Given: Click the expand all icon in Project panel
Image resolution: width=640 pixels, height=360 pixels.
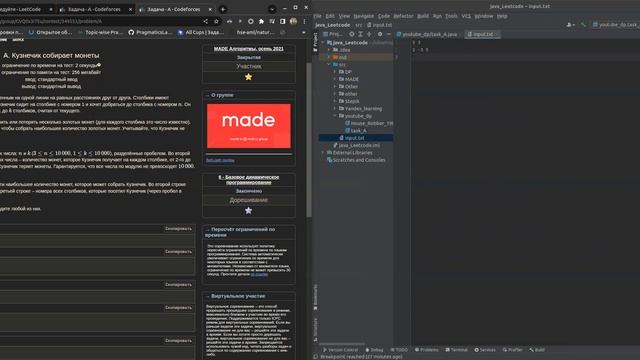Looking at the screenshot, I should pyautogui.click(x=360, y=34).
